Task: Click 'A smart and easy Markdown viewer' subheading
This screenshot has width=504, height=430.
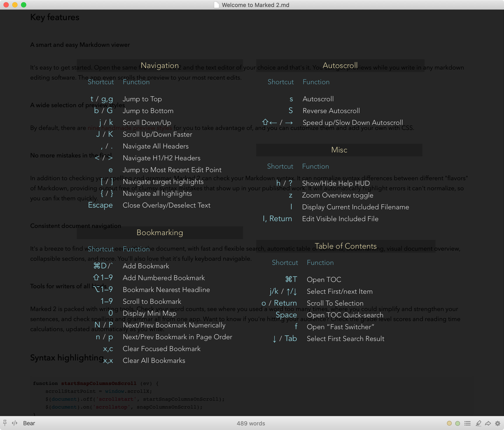Action: (80, 45)
